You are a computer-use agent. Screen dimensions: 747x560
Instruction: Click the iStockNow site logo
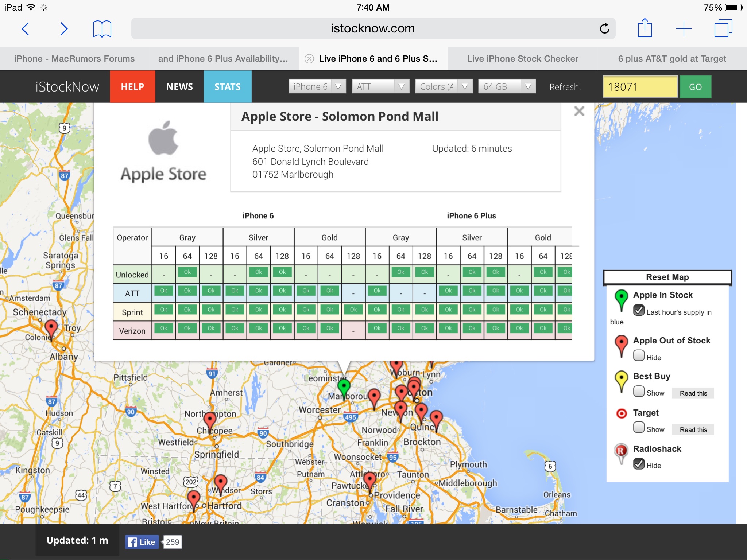point(67,86)
